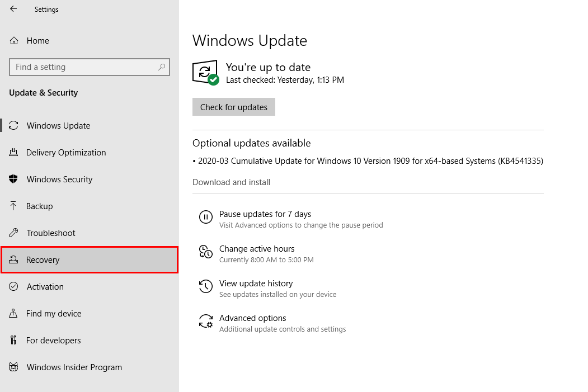Click the KB4541335 cumulative update entry
The image size is (588, 392).
368,161
